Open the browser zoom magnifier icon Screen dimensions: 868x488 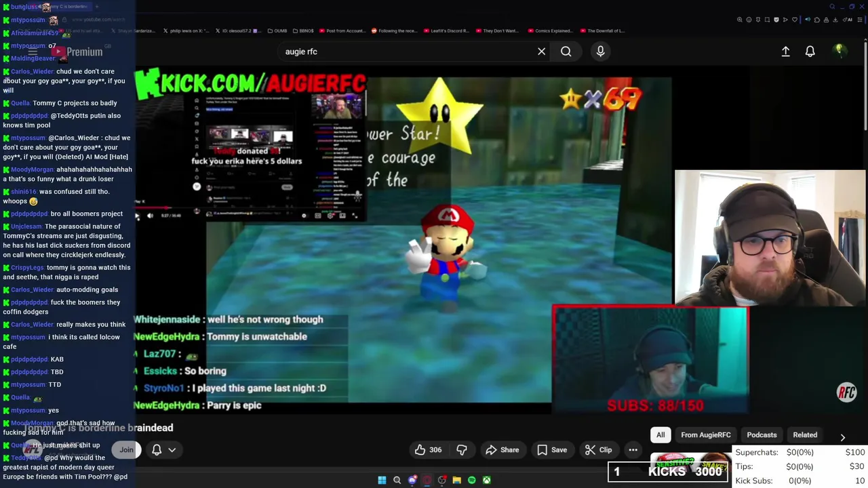pos(739,20)
